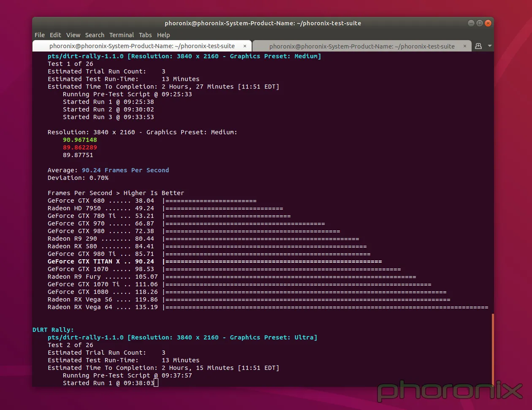Click the Started Run 2 @ 09:30:02 line
532x410 pixels.
(x=109, y=109)
